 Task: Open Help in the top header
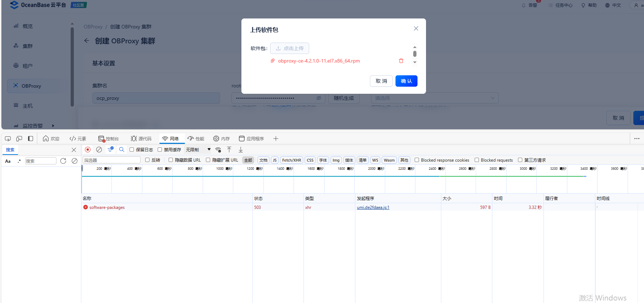[589, 5]
